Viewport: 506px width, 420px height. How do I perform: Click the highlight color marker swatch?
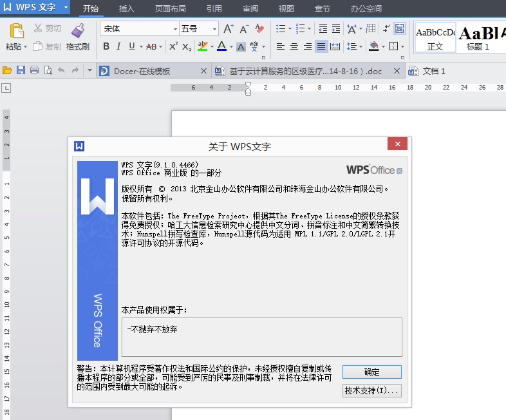pos(202,46)
